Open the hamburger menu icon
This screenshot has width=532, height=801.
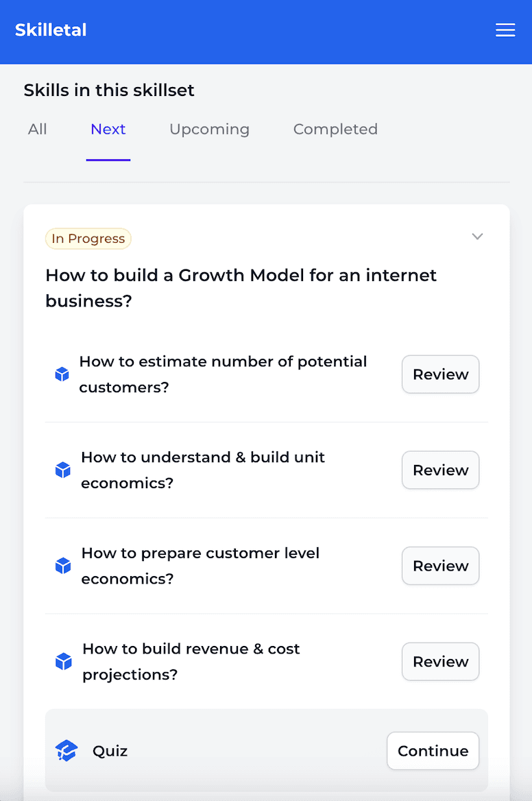pos(505,31)
